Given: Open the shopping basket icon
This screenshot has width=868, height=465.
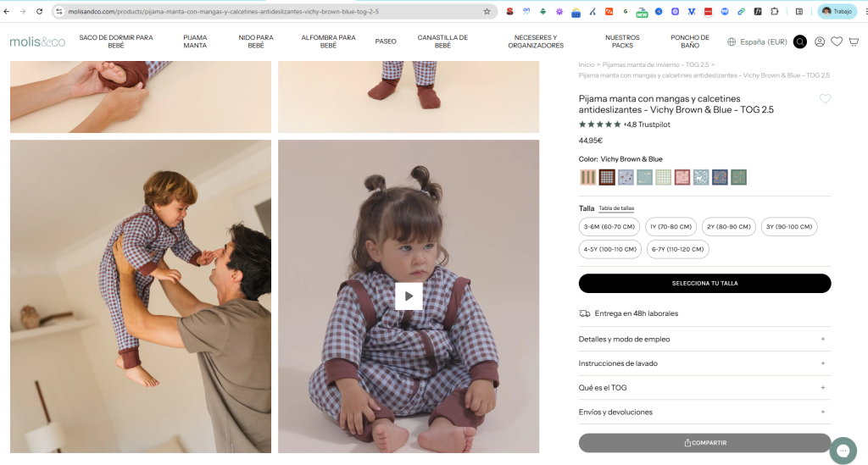Looking at the screenshot, I should point(854,42).
